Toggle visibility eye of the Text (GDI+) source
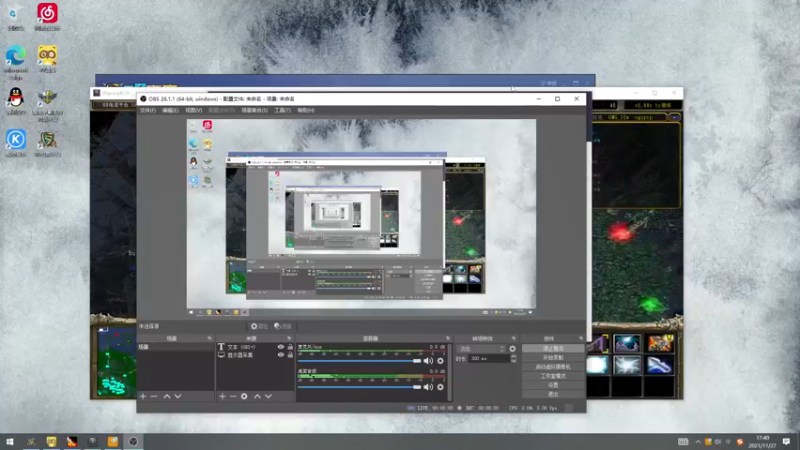Screen dimensions: 800x450 (280, 347)
